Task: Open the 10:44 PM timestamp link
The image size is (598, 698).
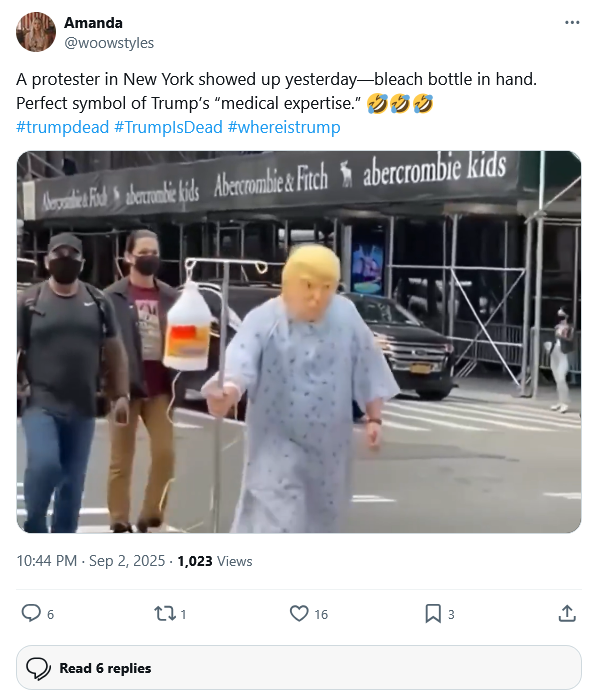Action: [46, 561]
